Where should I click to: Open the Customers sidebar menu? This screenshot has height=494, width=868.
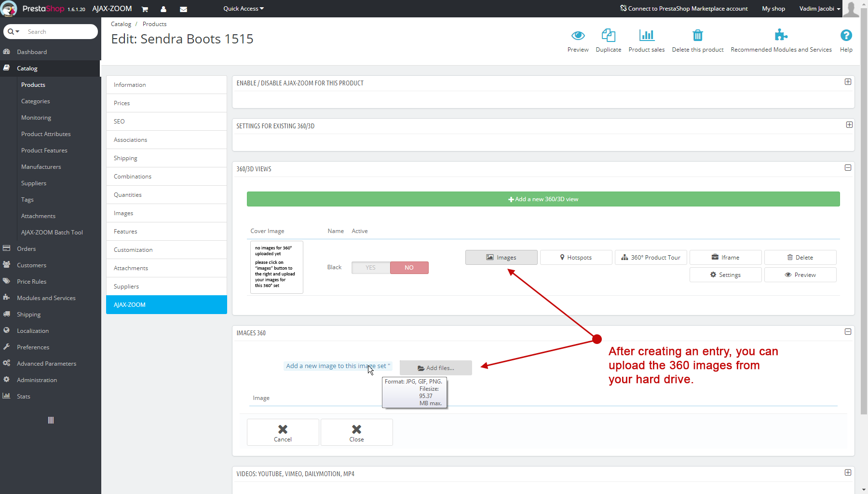(x=50, y=265)
